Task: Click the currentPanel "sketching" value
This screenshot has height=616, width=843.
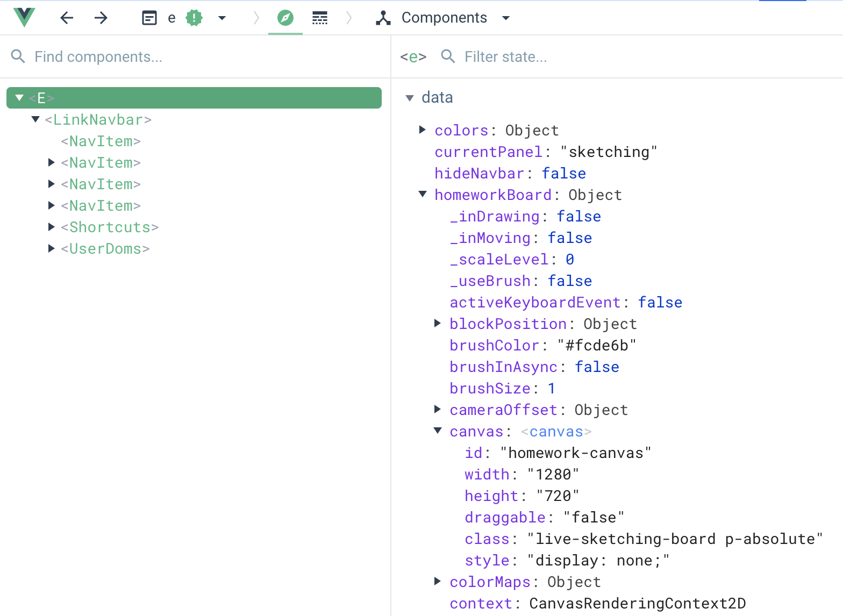Action: pos(609,152)
